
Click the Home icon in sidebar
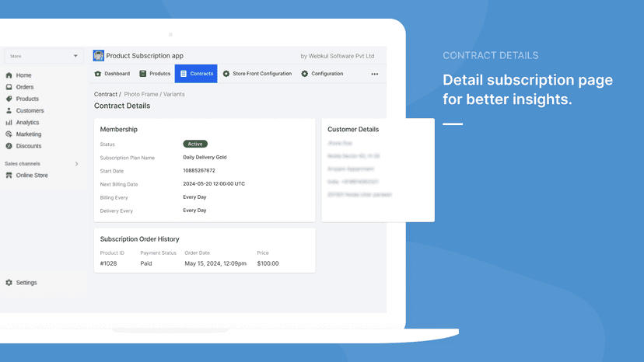9,75
